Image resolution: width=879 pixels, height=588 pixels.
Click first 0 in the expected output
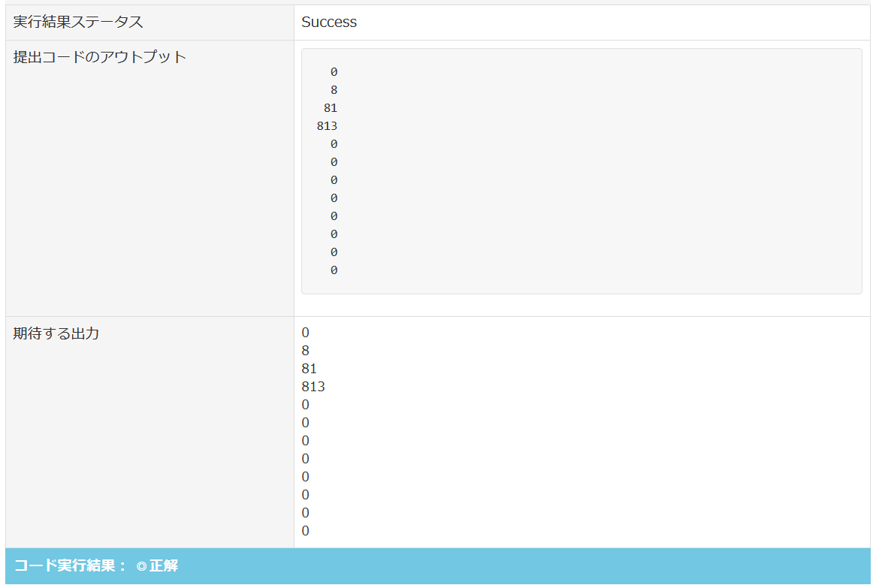306,333
